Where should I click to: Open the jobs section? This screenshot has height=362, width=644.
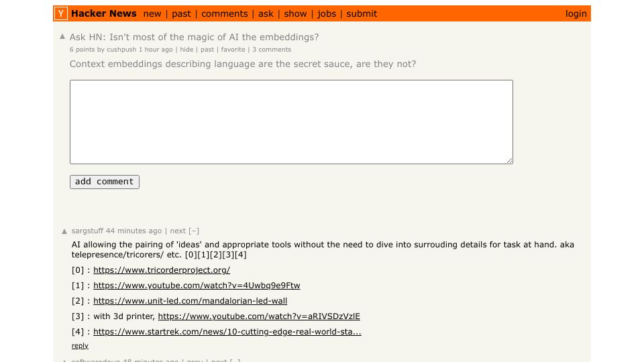point(327,14)
